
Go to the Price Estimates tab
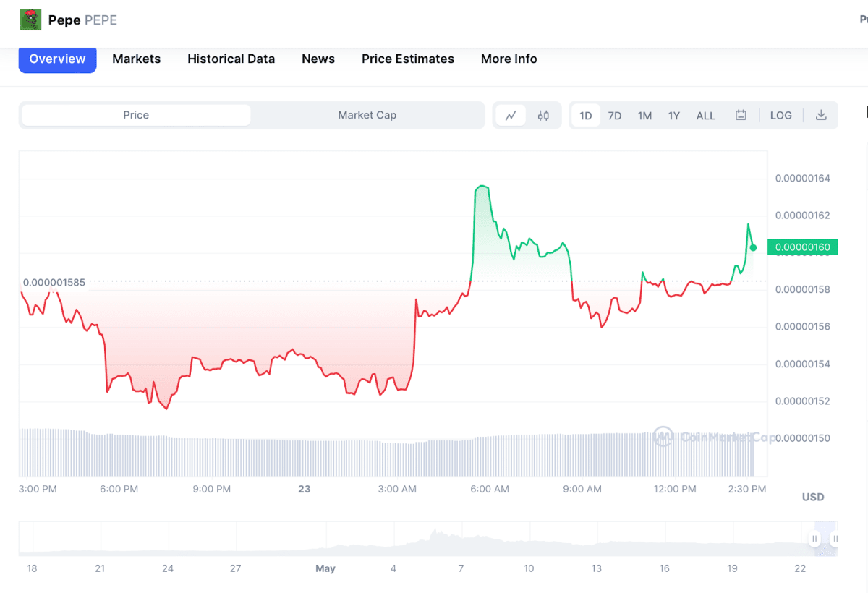407,59
